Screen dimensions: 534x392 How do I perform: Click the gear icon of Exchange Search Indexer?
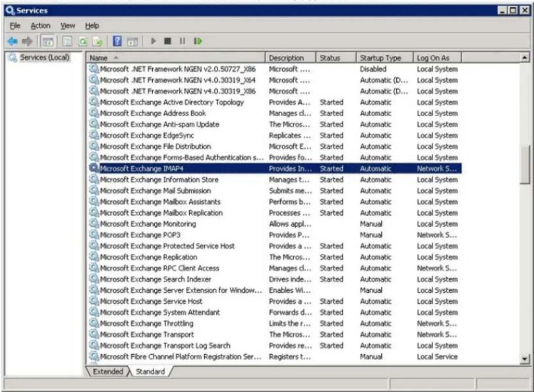[x=94, y=279]
